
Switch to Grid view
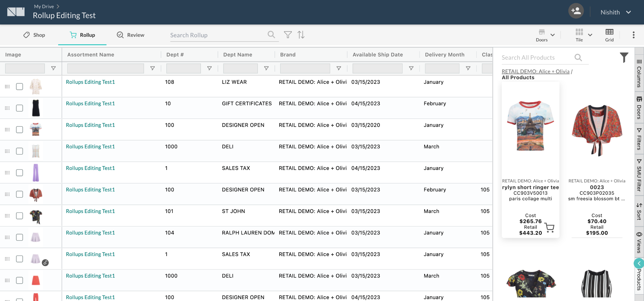609,35
